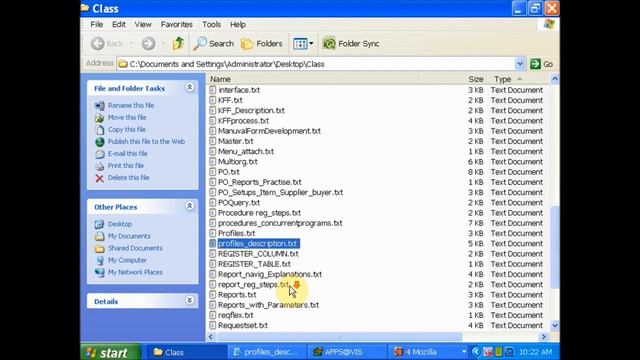Open the Tools menu

click(x=211, y=24)
